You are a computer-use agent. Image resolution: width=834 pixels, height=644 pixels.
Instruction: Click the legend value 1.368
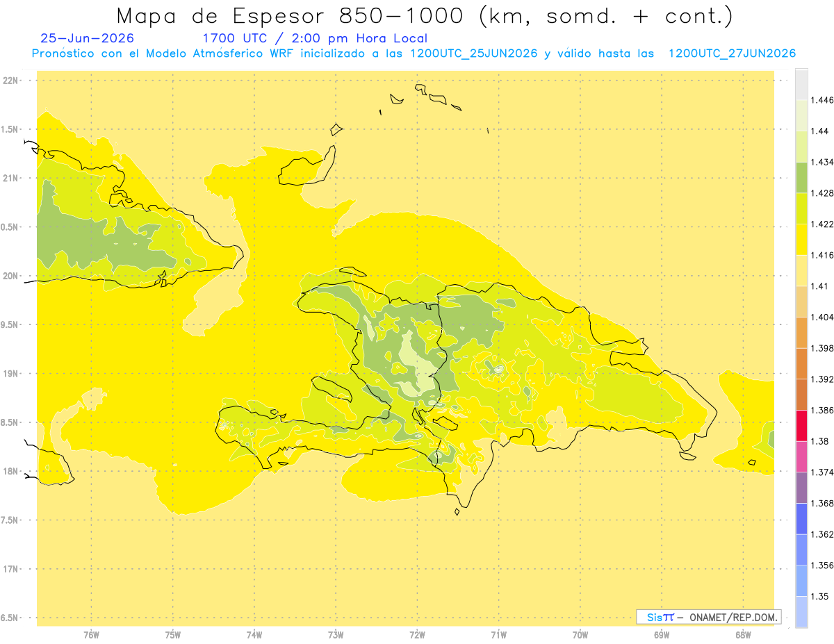pyautogui.click(x=822, y=503)
